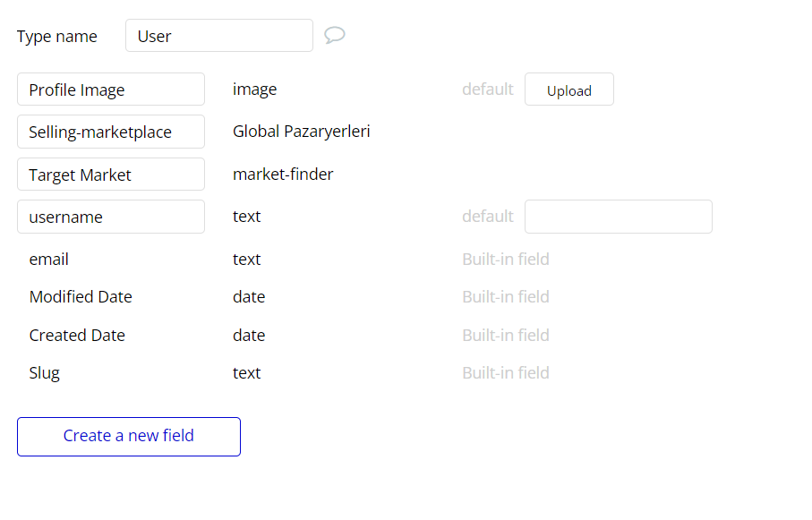Select the Created Date field row
Image resolution: width=812 pixels, height=520 pixels.
pos(77,335)
